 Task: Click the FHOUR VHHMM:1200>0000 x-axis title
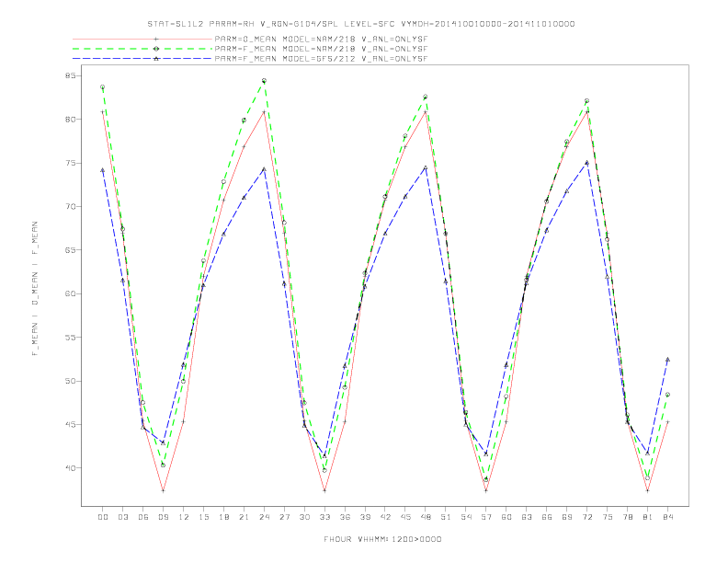pyautogui.click(x=382, y=539)
